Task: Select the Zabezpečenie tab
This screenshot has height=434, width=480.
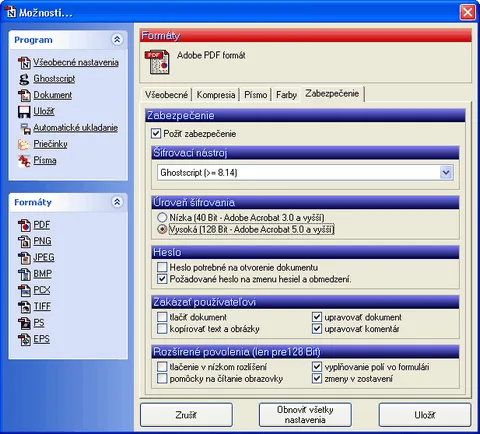Action: click(332, 93)
